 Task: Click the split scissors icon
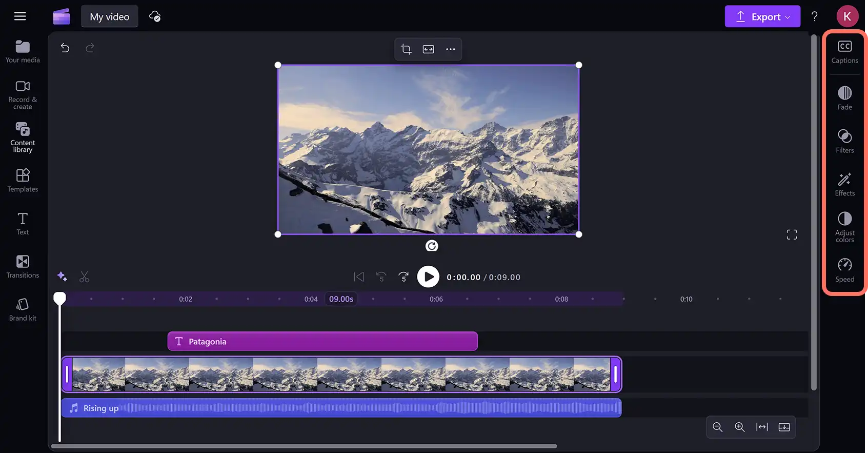pyautogui.click(x=85, y=277)
